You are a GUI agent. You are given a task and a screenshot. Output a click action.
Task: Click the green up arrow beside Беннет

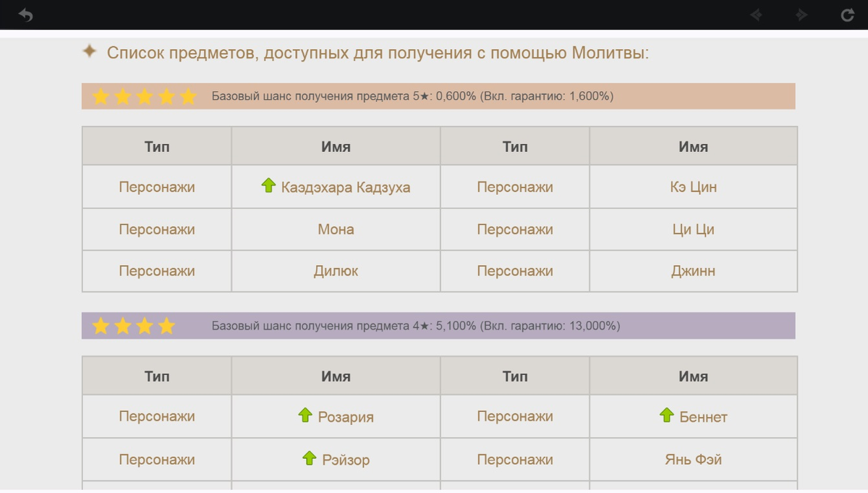coord(667,415)
